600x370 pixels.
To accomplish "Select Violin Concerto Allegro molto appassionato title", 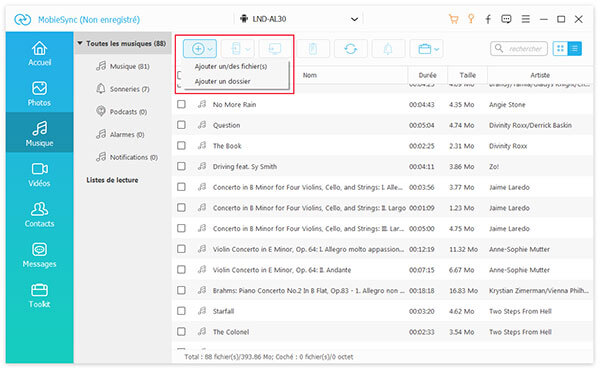I will (308, 249).
